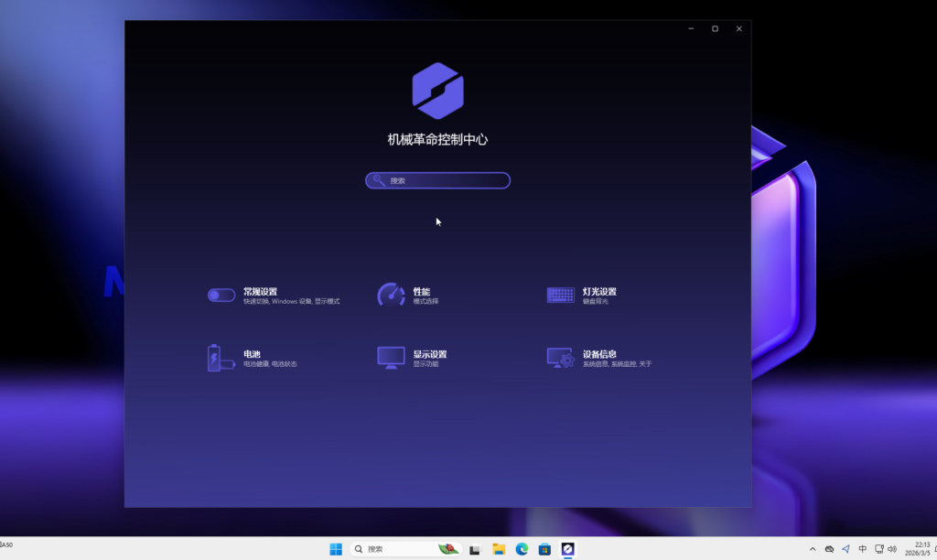Image resolution: width=937 pixels, height=560 pixels.
Task: Open 灯光设置 via the keyboard icon
Action: [x=560, y=295]
